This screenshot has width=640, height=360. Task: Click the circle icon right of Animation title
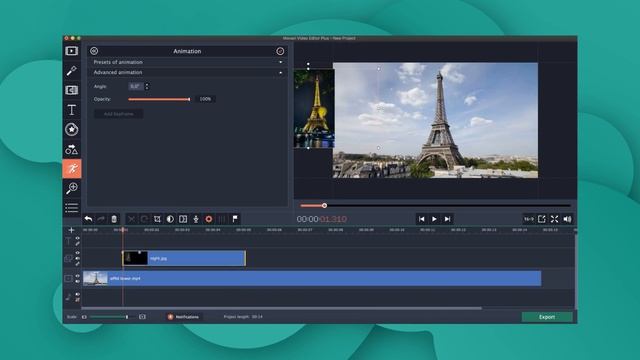click(280, 51)
